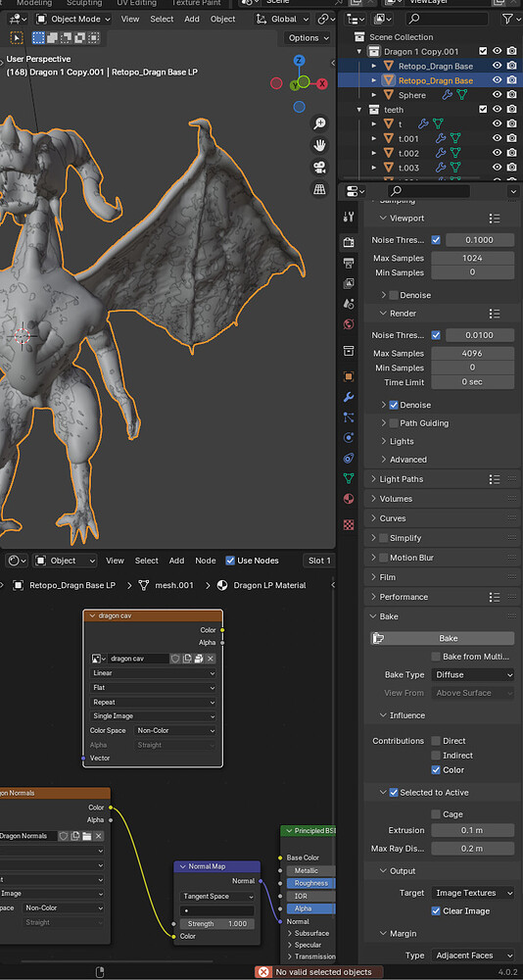Disable Render Denoise checkbox
The image size is (523, 980).
tap(394, 405)
